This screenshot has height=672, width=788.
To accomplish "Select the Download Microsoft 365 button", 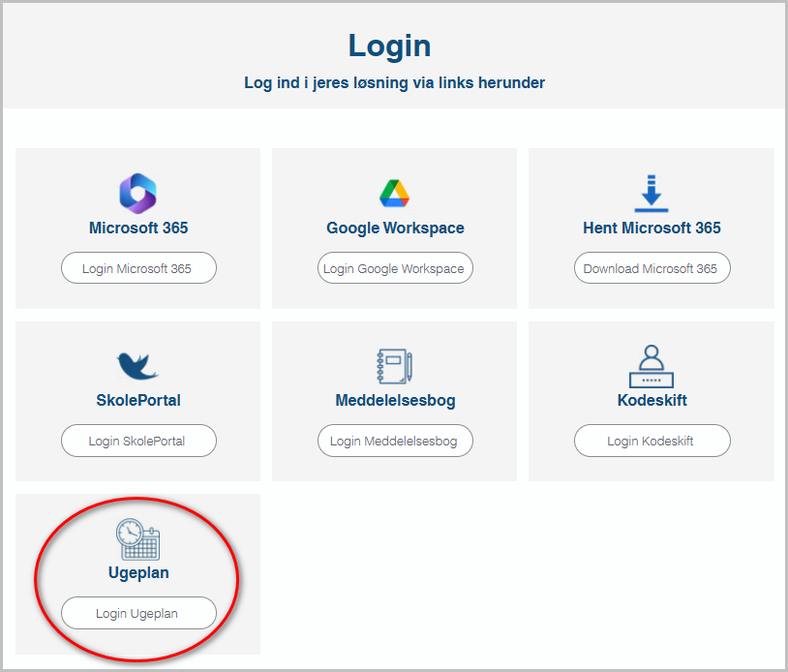I will (652, 268).
